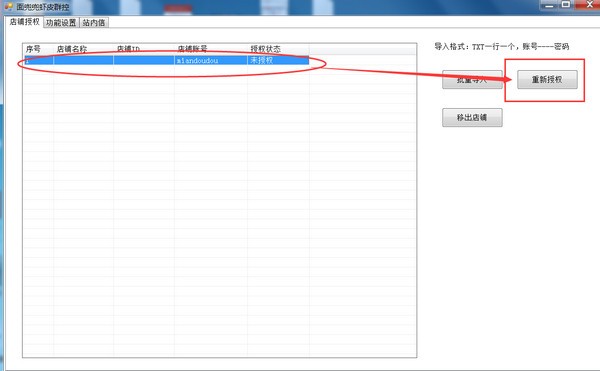Sort by the 序号 column header

38,49
